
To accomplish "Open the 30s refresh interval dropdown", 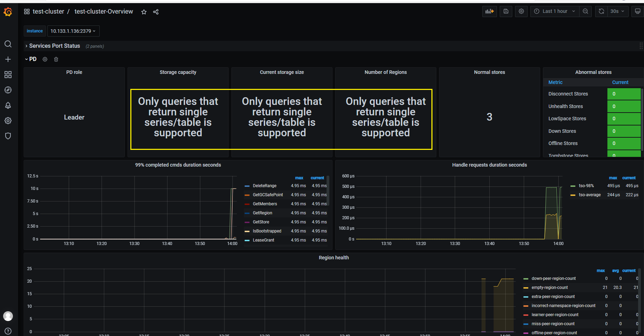I will coord(618,12).
